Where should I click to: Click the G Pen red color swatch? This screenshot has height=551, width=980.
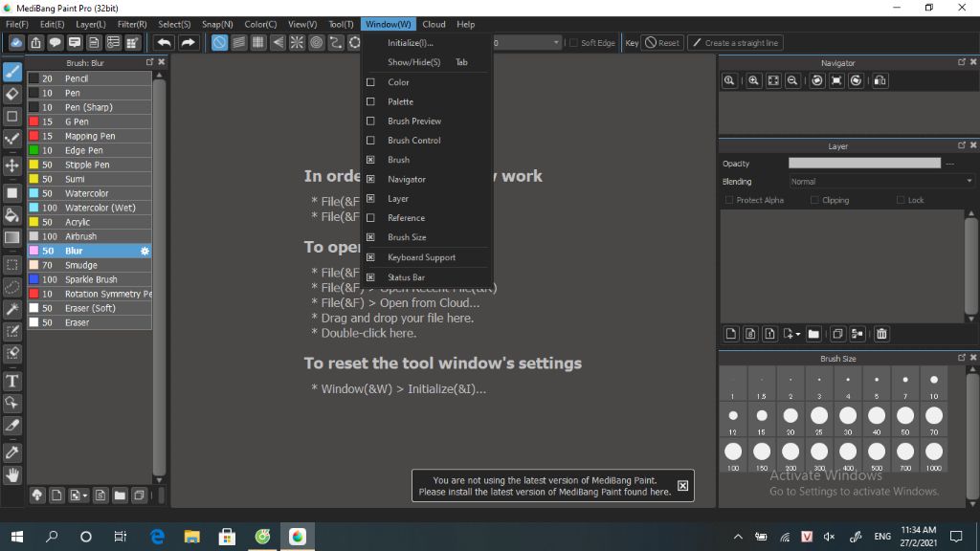33,121
